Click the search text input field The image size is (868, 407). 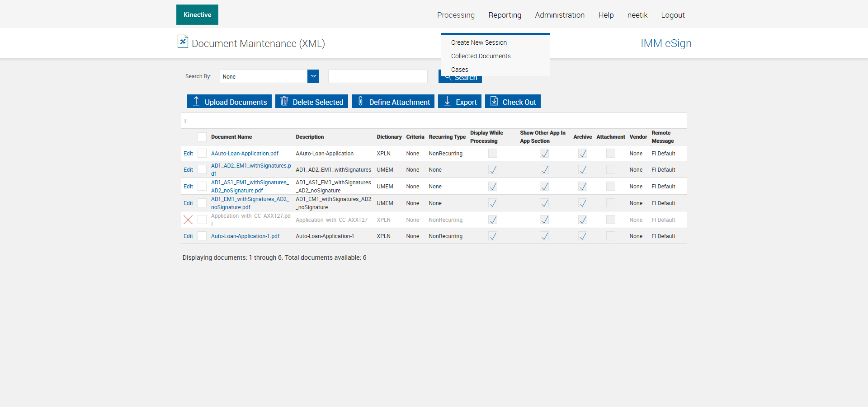[x=377, y=76]
